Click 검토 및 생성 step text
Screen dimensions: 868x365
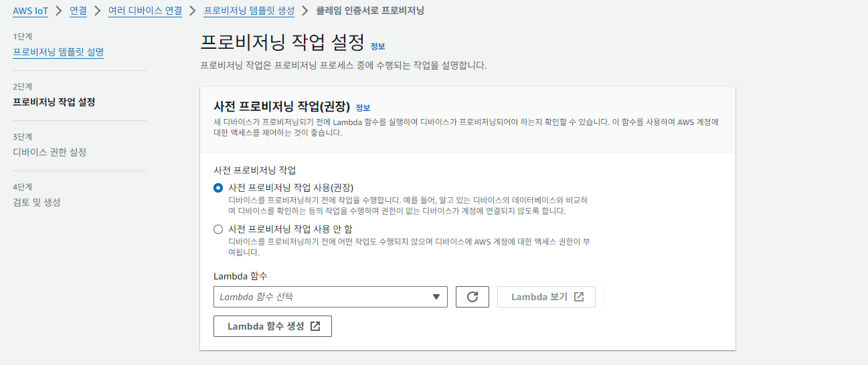click(37, 202)
